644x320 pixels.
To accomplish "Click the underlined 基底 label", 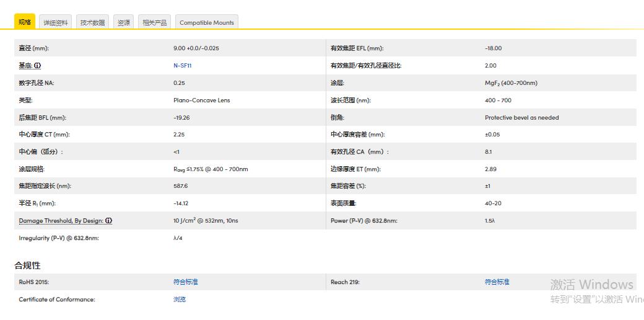I will tap(25, 66).
